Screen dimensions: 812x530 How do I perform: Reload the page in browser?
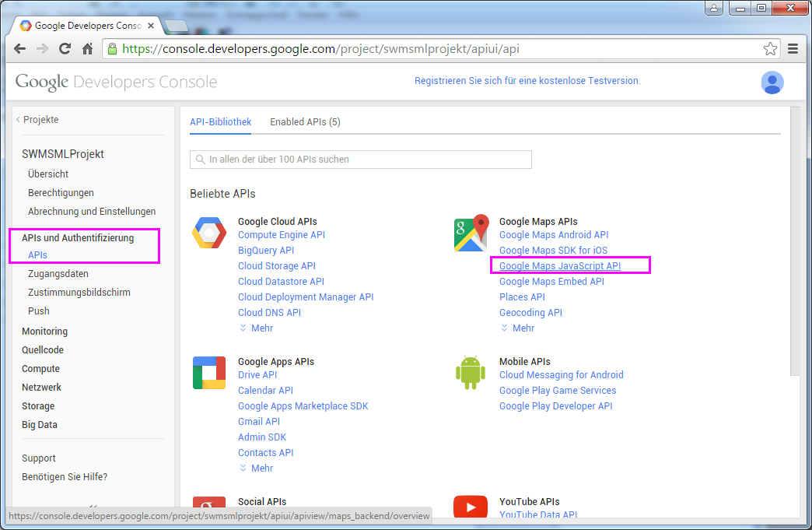point(65,49)
